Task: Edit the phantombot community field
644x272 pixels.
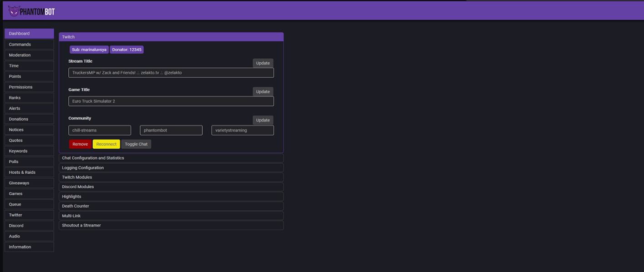Action: tap(171, 131)
